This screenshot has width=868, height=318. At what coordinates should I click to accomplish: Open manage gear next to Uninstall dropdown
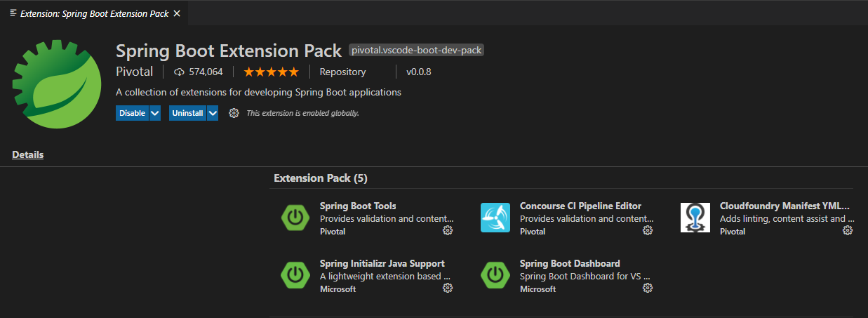[x=234, y=113]
